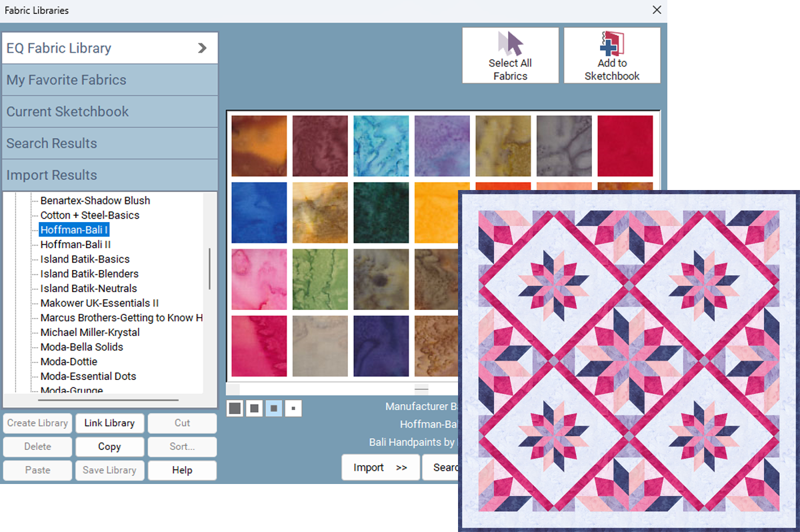Choose the highlighted medium thumbnail size icon
800x532 pixels.
tap(273, 408)
